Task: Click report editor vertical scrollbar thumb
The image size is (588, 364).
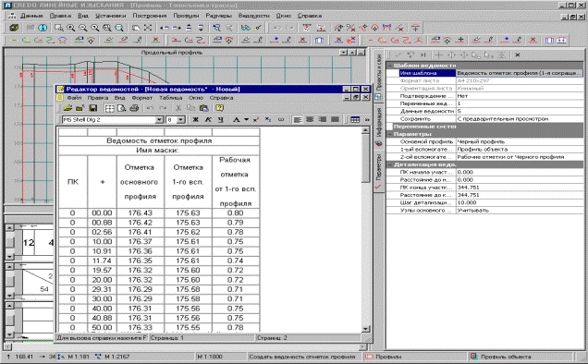Action: [x=365, y=159]
